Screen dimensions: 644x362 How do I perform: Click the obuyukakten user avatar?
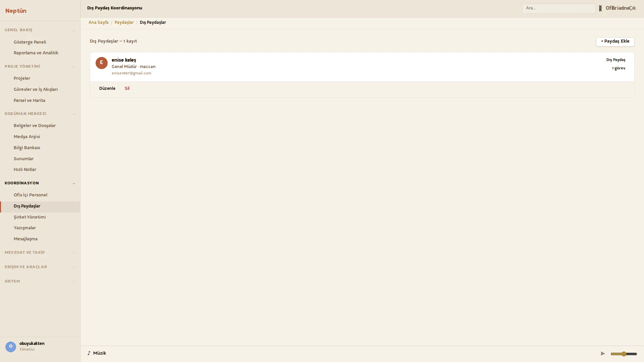10,347
